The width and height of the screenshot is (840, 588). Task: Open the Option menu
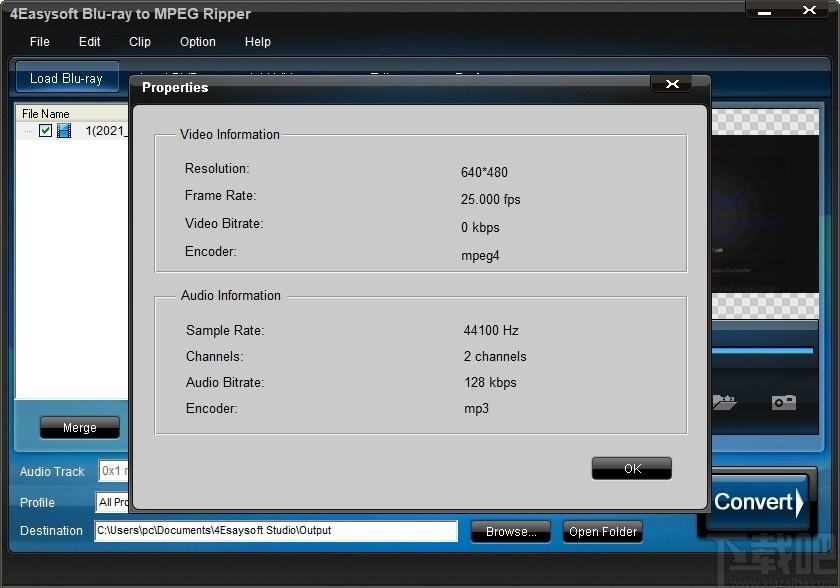pos(198,42)
